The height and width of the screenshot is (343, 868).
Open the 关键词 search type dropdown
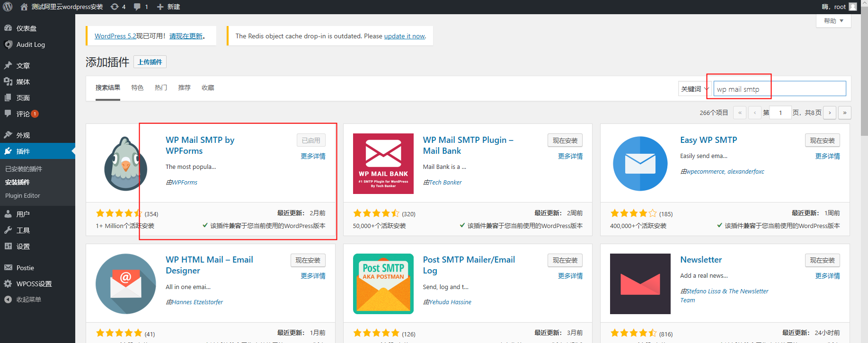point(694,89)
